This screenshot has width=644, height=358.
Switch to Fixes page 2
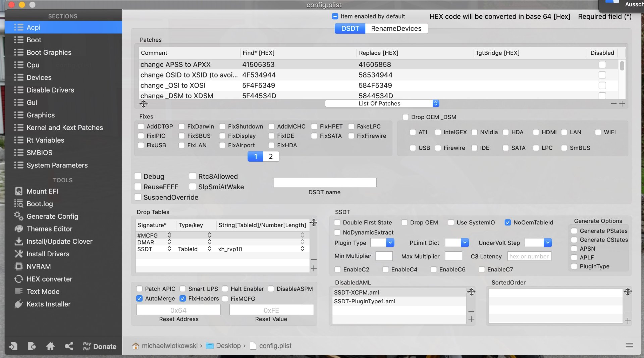tap(271, 156)
